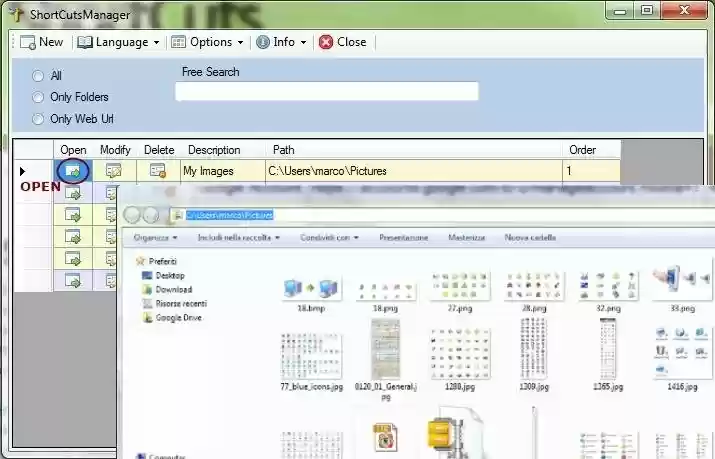Select the 1365.jpg thumbnail
This screenshot has width=715, height=459.
608,349
